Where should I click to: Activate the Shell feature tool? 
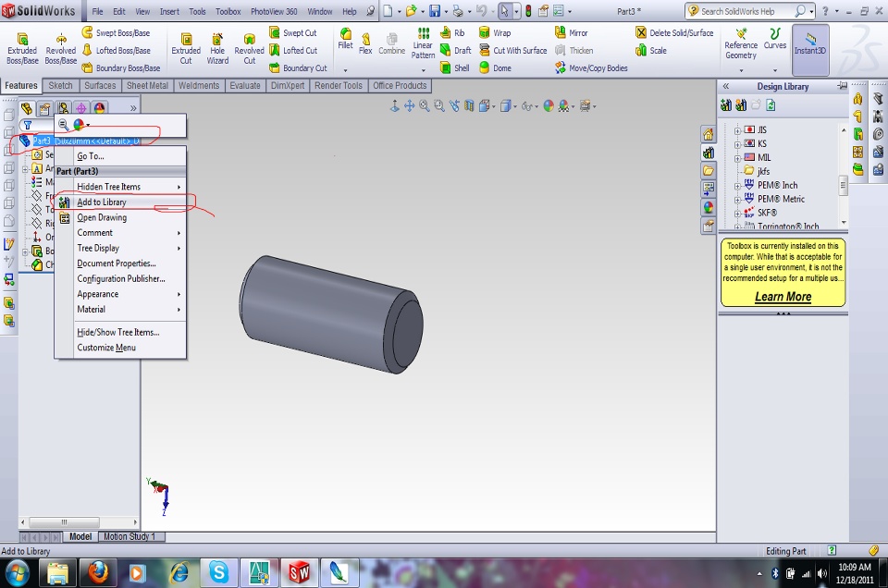(x=454, y=67)
